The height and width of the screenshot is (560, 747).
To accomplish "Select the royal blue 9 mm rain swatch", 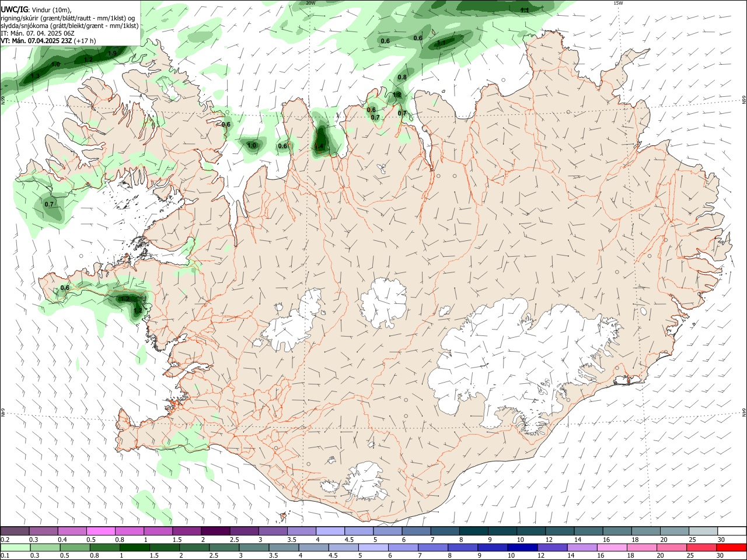I will point(492,547).
